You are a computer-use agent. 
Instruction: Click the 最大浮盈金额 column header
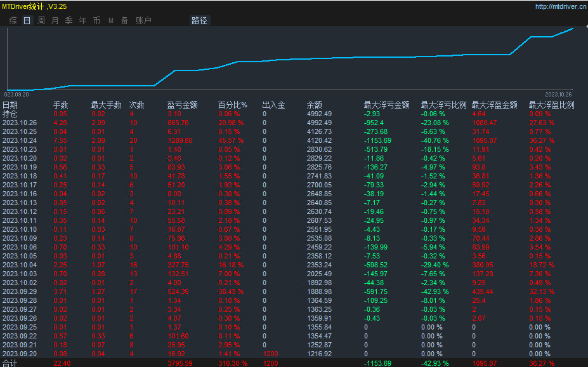point(495,105)
